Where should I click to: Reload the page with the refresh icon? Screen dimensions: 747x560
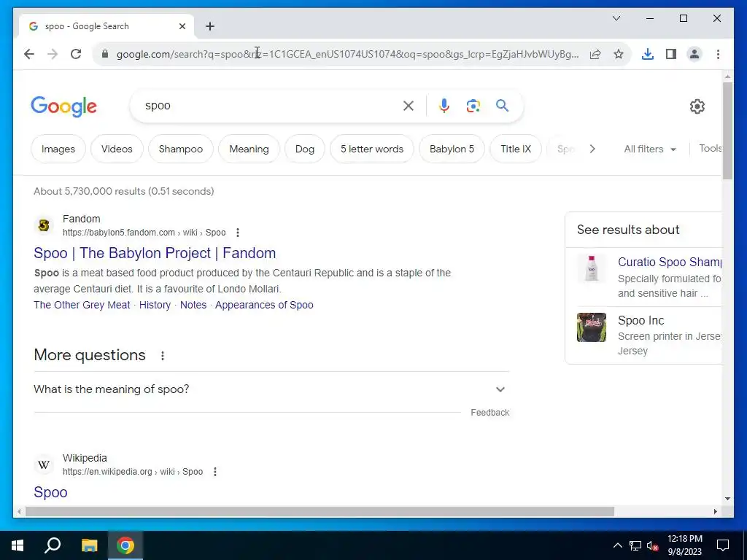coord(76,54)
